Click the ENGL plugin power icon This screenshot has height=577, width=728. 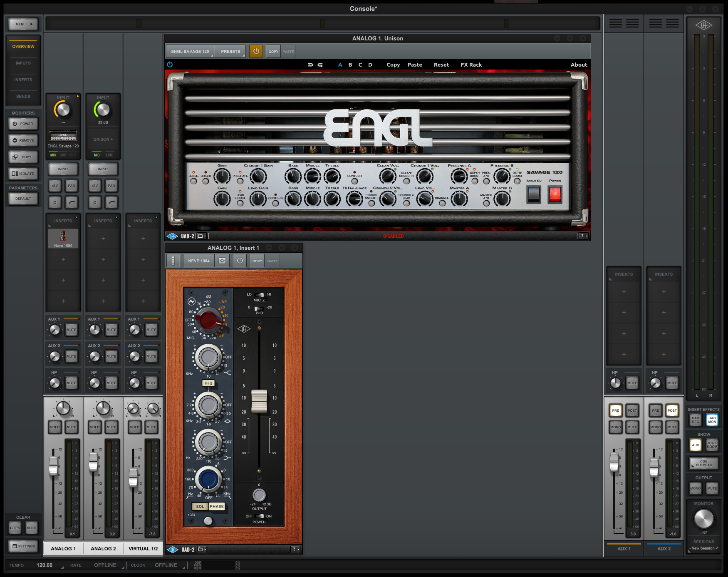(x=170, y=65)
